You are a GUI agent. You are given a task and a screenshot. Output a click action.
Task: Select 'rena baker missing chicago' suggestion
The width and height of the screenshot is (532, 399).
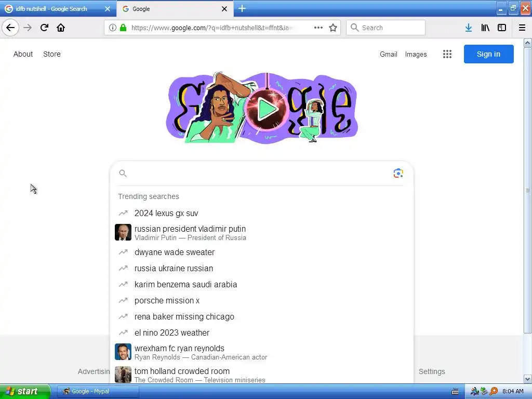(262, 316)
